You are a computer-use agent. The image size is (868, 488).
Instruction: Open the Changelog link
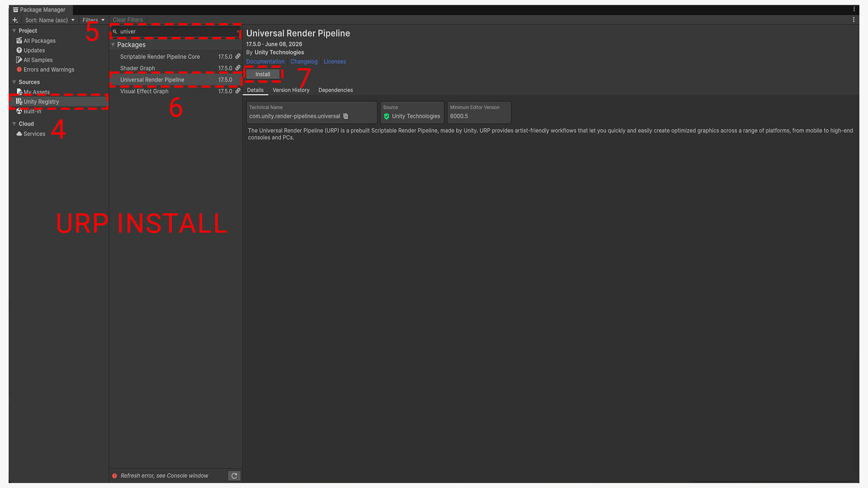tap(304, 61)
